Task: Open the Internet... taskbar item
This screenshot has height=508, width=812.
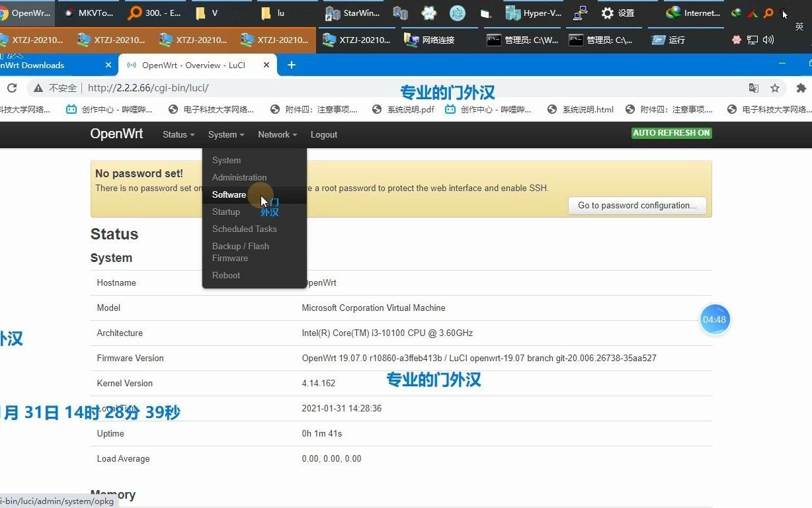Action: coord(693,13)
